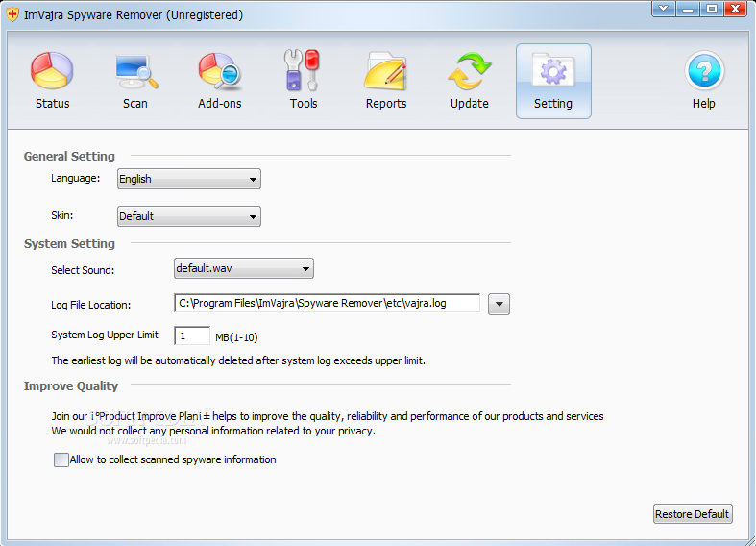Close the ImVajra Spyware Remover window
756x546 pixels.
click(735, 9)
